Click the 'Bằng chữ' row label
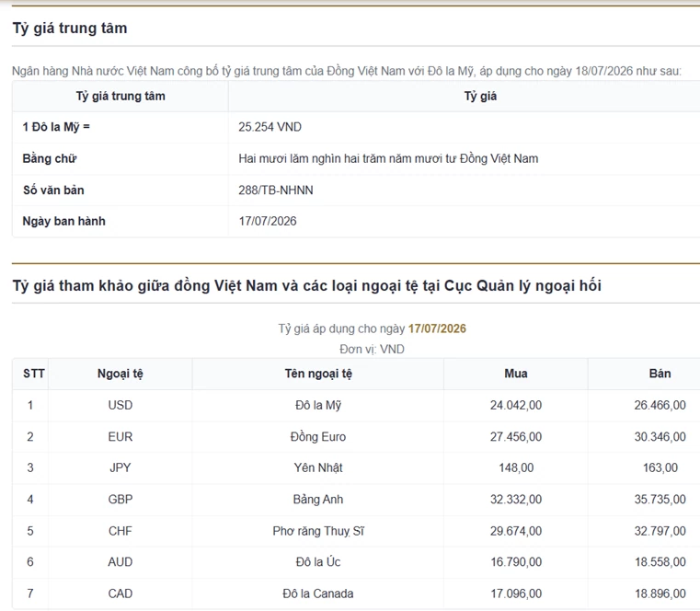Image resolution: width=700 pixels, height=611 pixels. coord(50,158)
